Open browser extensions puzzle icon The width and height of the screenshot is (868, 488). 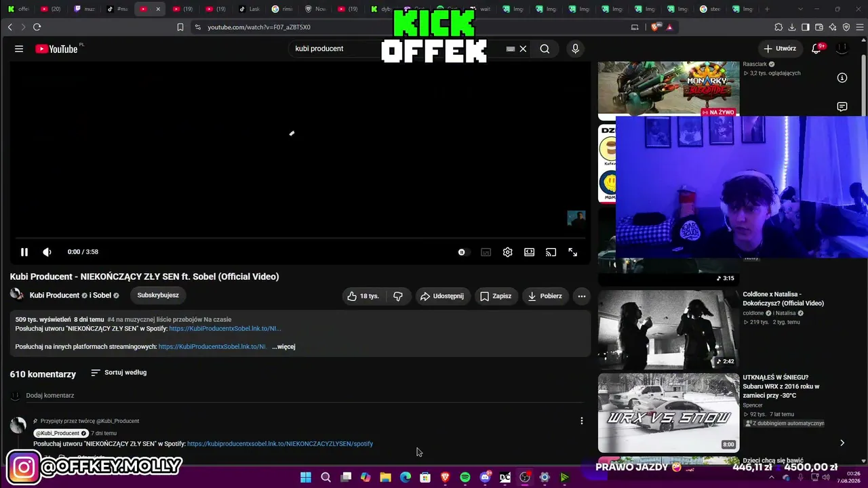pyautogui.click(x=778, y=27)
